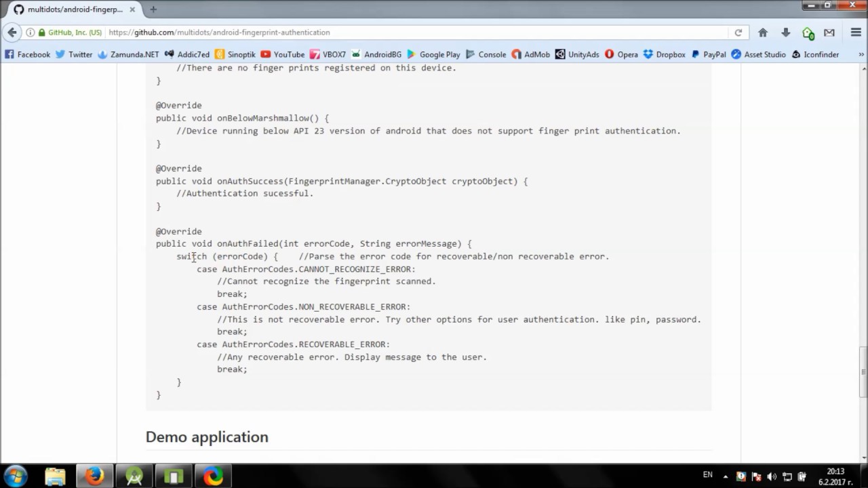Screen dimensions: 868x488
Task: Open the network tray icon
Action: click(x=787, y=476)
